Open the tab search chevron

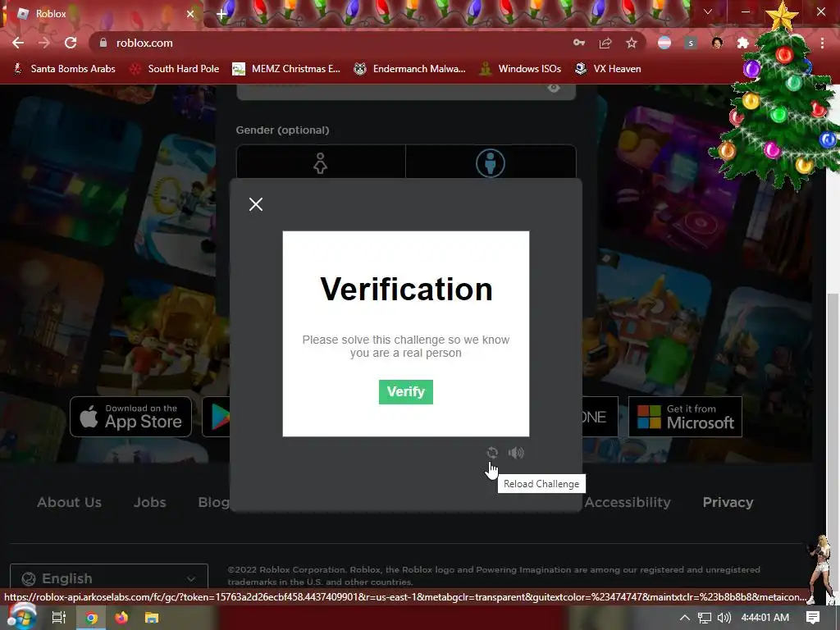(x=708, y=11)
